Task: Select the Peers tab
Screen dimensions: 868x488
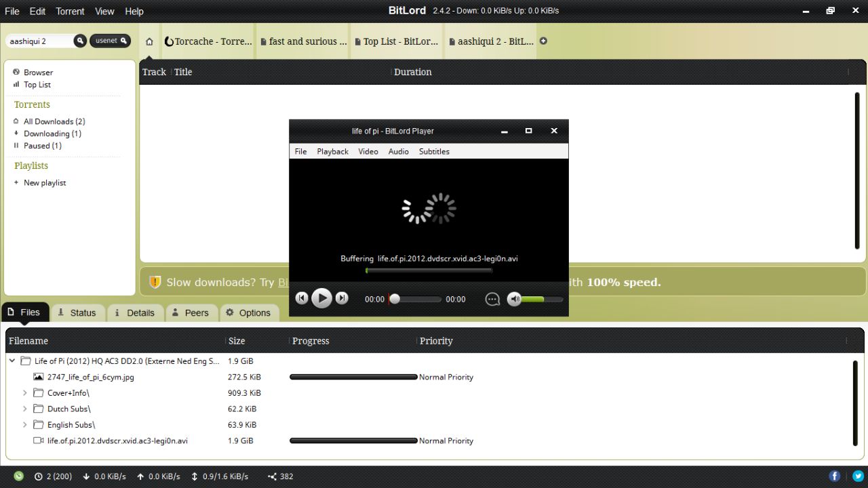Action: pyautogui.click(x=191, y=312)
